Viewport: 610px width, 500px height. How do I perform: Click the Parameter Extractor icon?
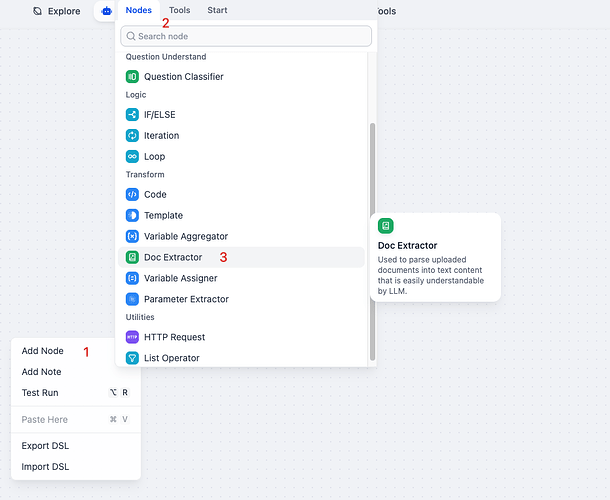coord(132,299)
